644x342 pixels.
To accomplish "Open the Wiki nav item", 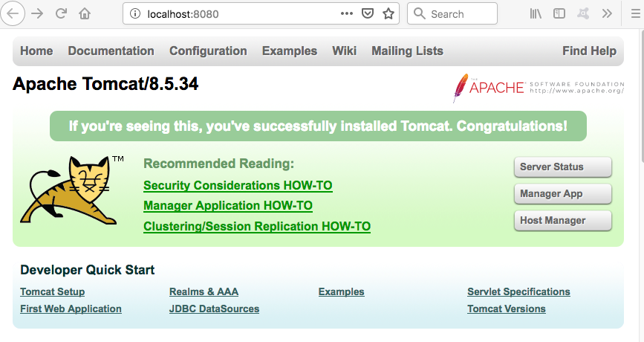I will pyautogui.click(x=344, y=51).
